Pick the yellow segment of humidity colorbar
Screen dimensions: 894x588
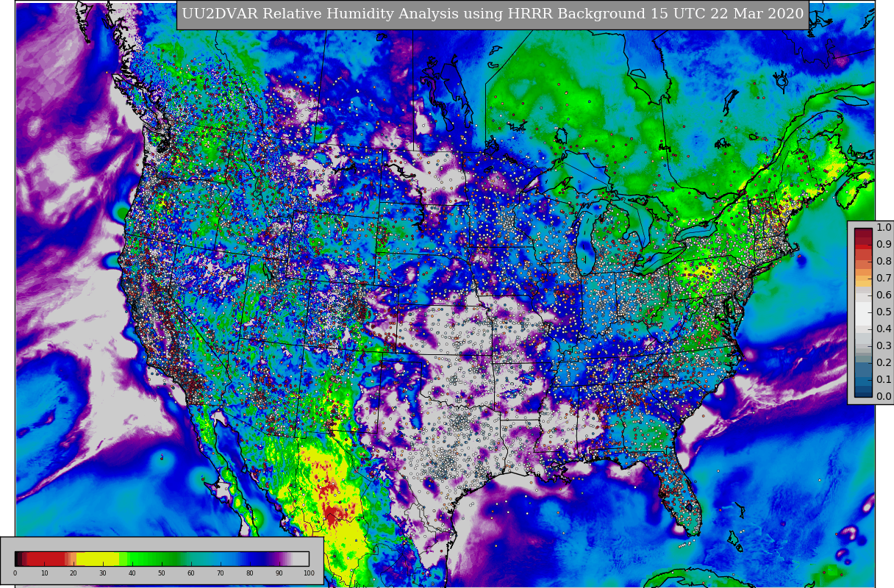(x=98, y=559)
